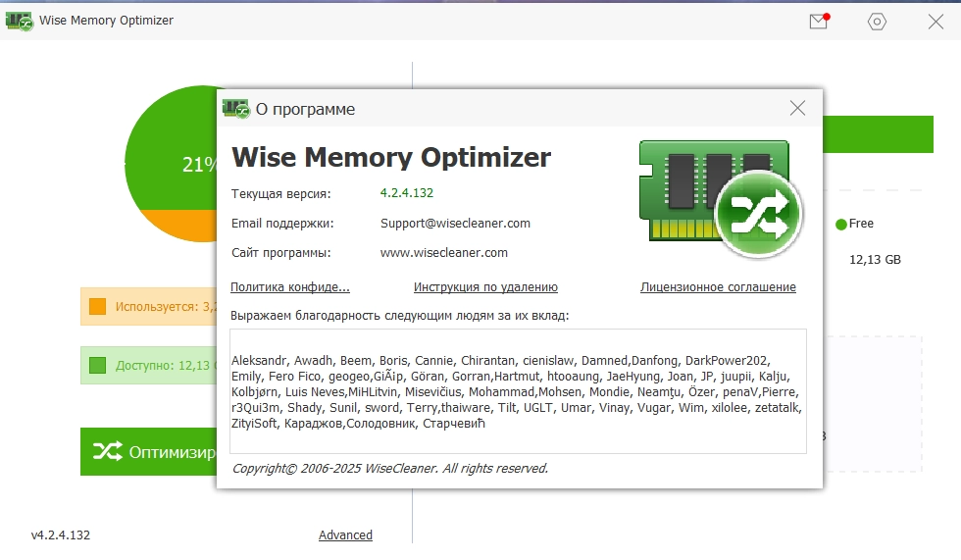Viewport: 961px width, 560px height.
Task: Open the mail notifications envelope icon
Action: [x=819, y=22]
